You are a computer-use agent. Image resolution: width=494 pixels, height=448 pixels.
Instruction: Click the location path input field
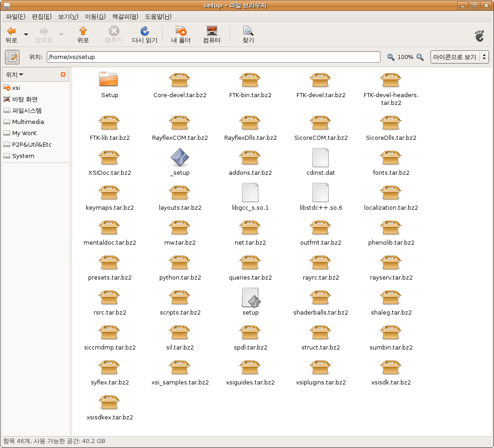pyautogui.click(x=213, y=57)
